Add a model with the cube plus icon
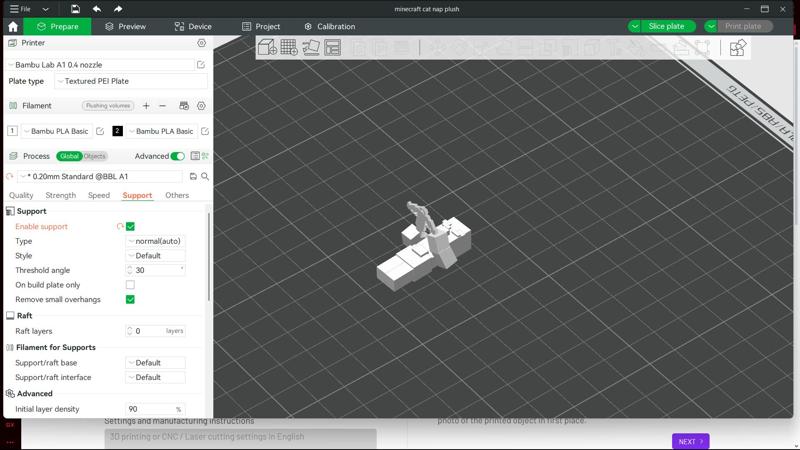This screenshot has height=450, width=800. coord(267,48)
